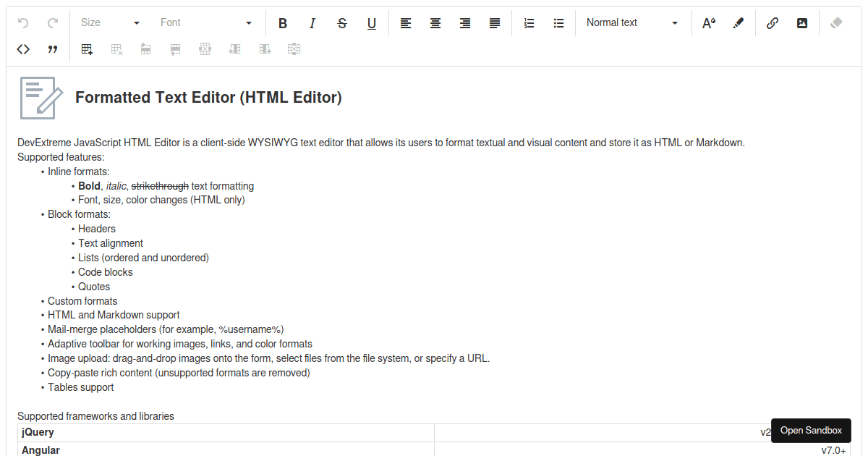Insert an ordered list
Image resolution: width=868 pixels, height=456 pixels.
pyautogui.click(x=529, y=23)
